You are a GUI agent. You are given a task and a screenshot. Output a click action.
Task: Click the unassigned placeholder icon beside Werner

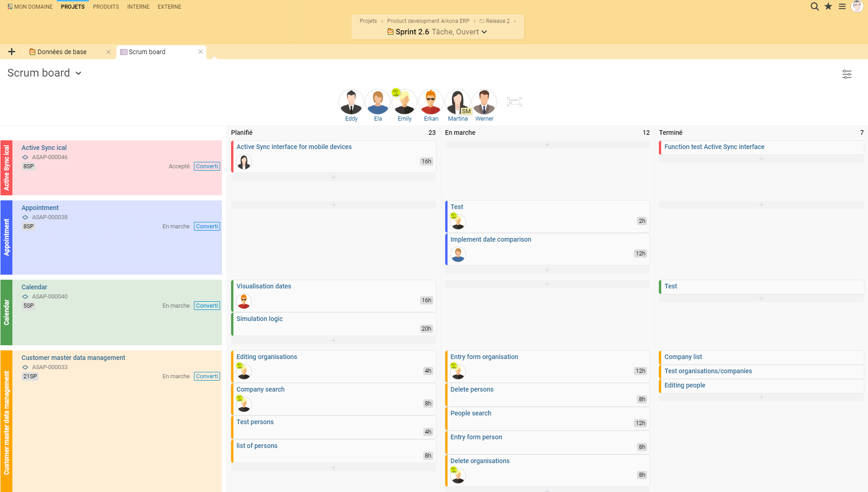(x=514, y=102)
